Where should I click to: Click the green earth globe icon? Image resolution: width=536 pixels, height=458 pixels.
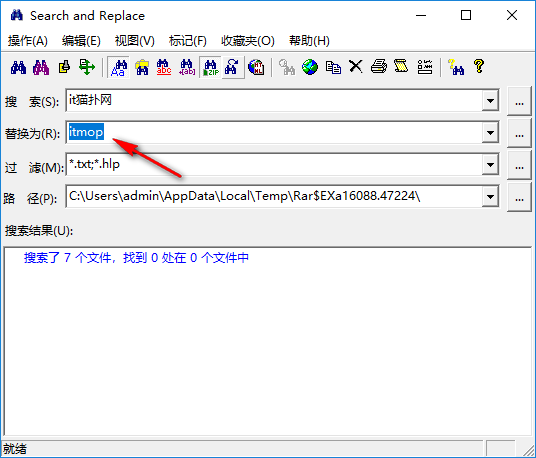click(x=310, y=67)
